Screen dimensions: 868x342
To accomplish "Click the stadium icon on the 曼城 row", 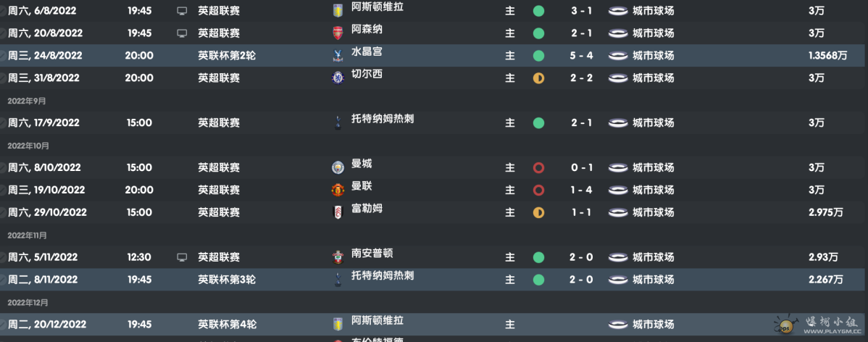I will point(618,167).
